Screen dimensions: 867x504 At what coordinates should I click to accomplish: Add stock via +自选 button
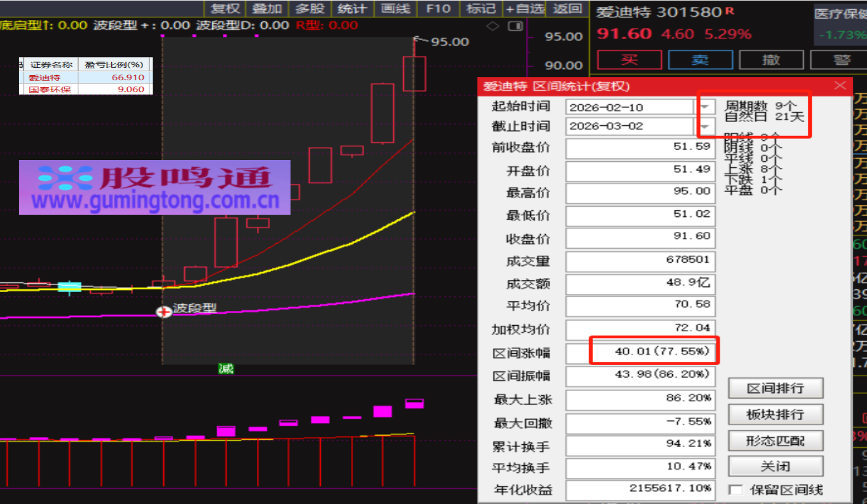525,9
